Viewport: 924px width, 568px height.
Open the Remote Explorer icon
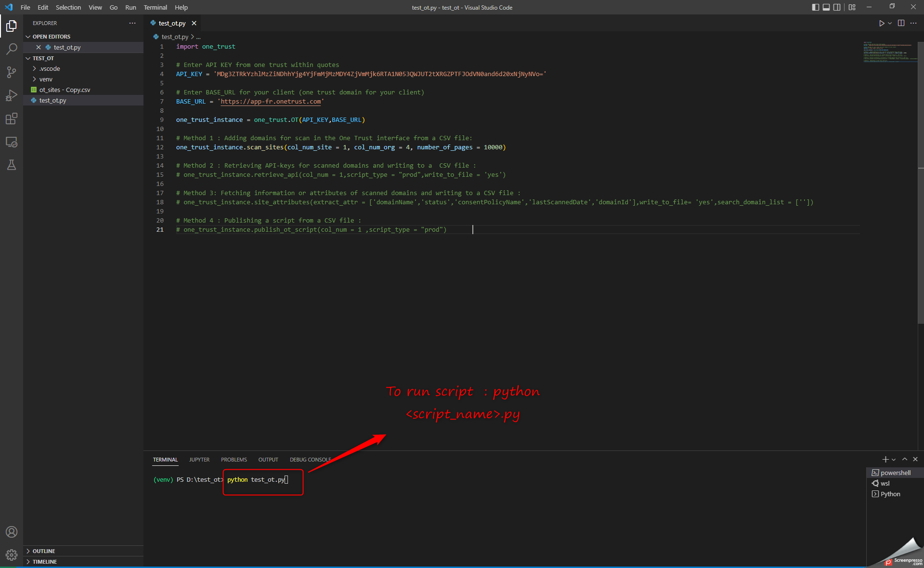(12, 142)
